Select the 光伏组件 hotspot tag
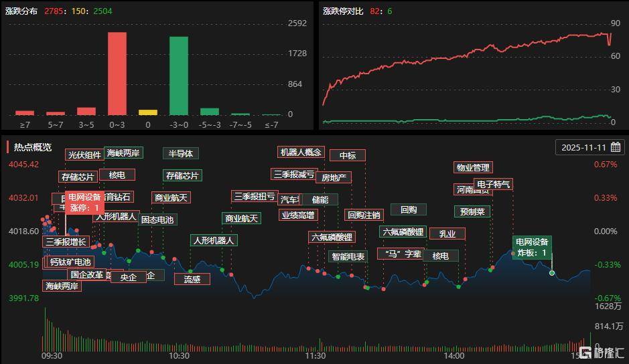The width and height of the screenshot is (629, 364). click(x=84, y=155)
